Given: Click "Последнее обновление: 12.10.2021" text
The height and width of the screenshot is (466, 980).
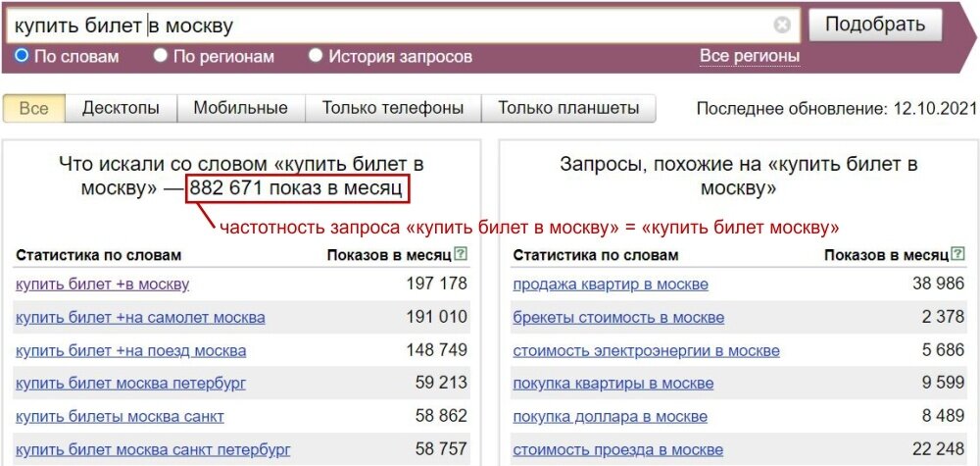Looking at the screenshot, I should click(x=836, y=109).
